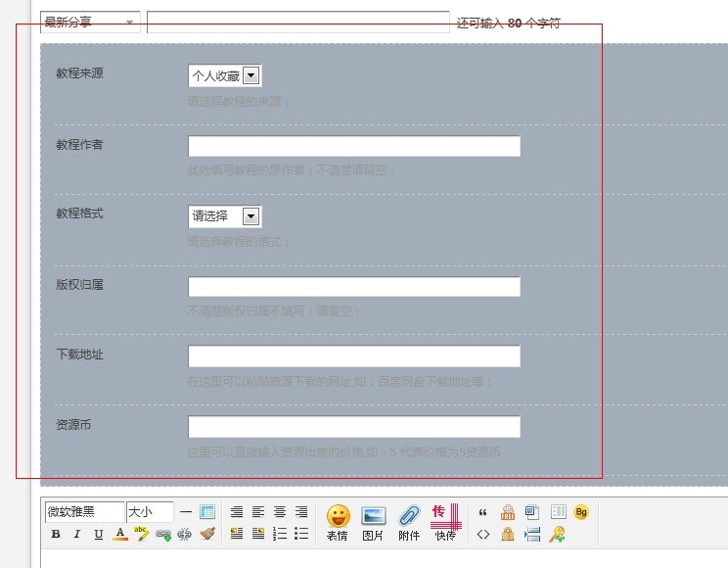Toggle bold formatting

point(56,534)
